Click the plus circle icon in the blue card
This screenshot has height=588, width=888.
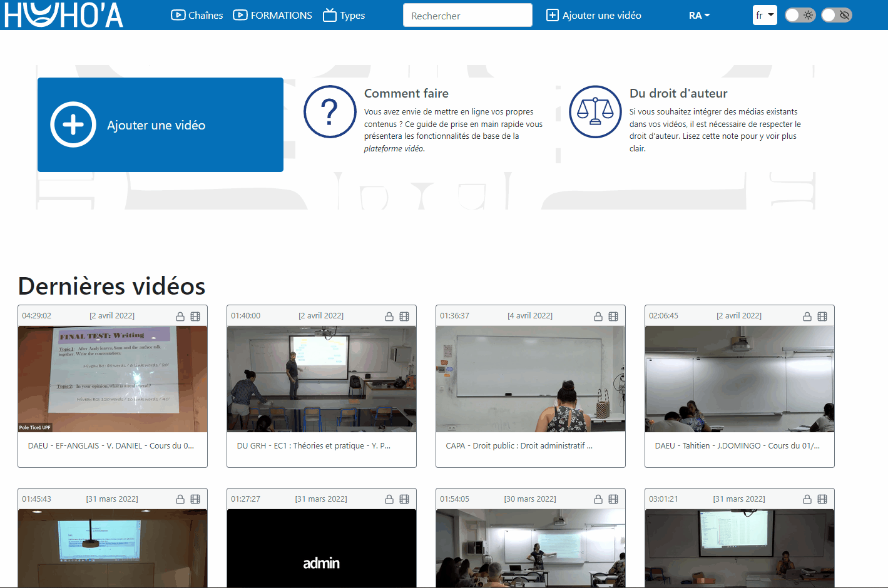pyautogui.click(x=73, y=124)
